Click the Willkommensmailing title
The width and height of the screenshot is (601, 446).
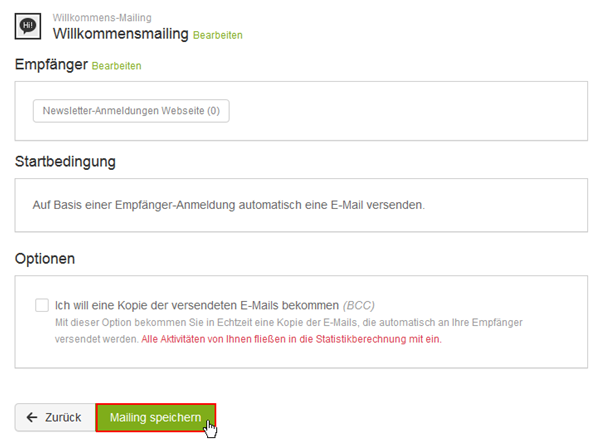click(x=121, y=34)
